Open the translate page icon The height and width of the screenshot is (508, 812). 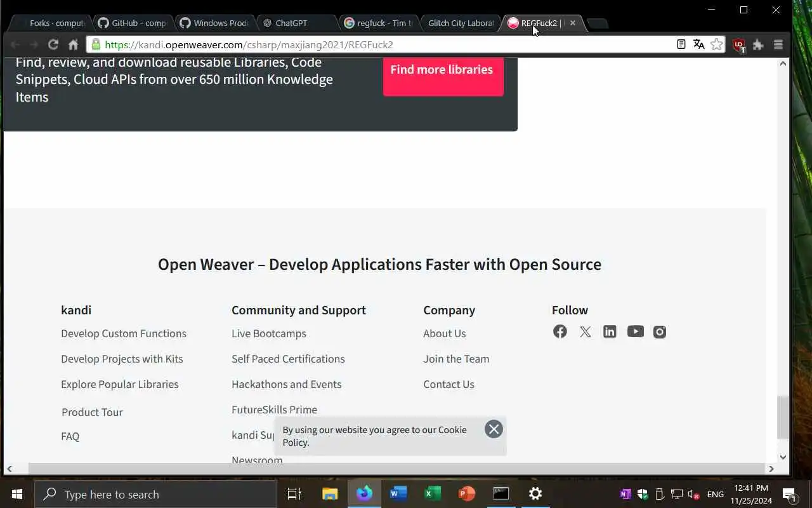point(698,44)
